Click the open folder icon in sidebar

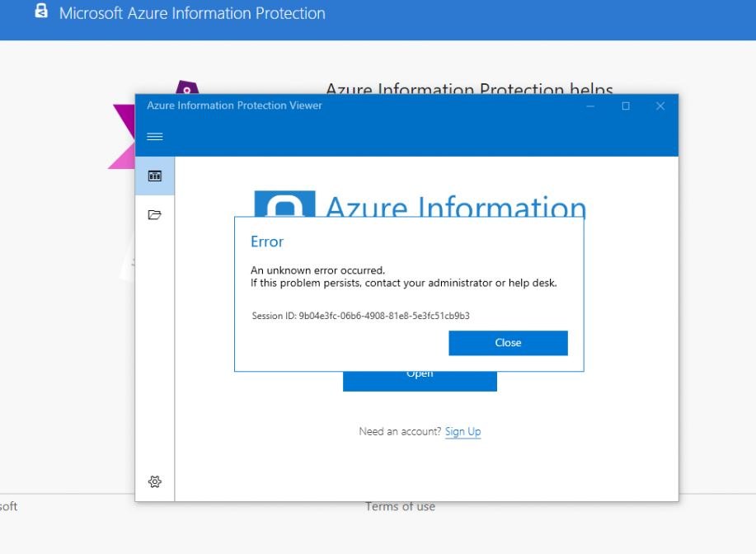coord(155,214)
